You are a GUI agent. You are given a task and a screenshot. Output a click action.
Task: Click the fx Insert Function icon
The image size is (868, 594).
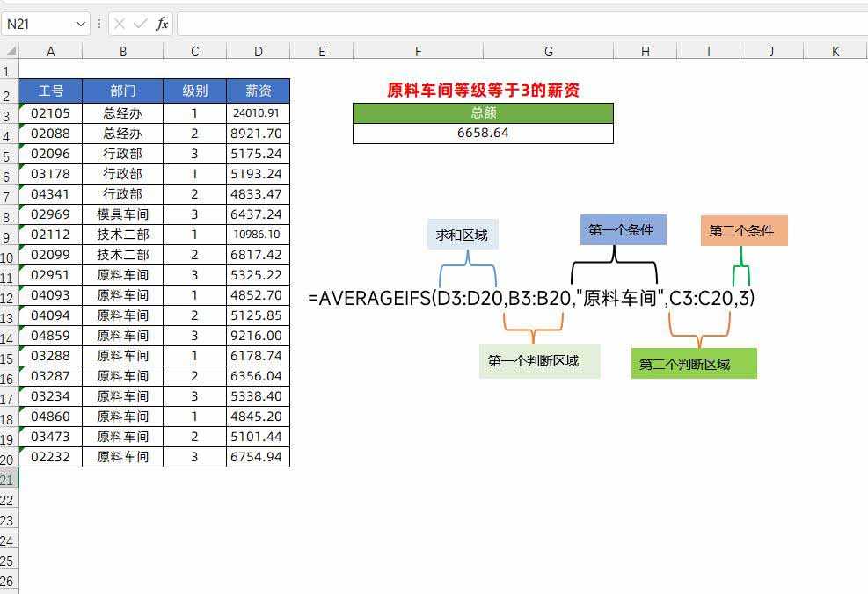tap(162, 24)
